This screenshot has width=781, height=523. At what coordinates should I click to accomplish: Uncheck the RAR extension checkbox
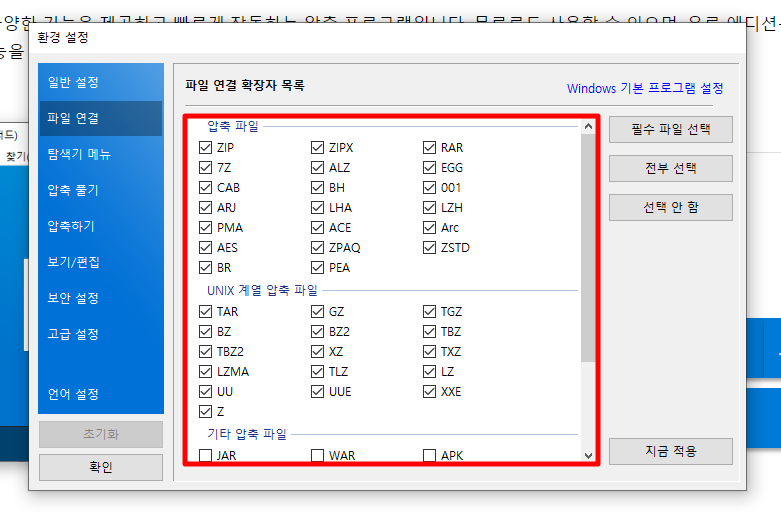[x=429, y=147]
